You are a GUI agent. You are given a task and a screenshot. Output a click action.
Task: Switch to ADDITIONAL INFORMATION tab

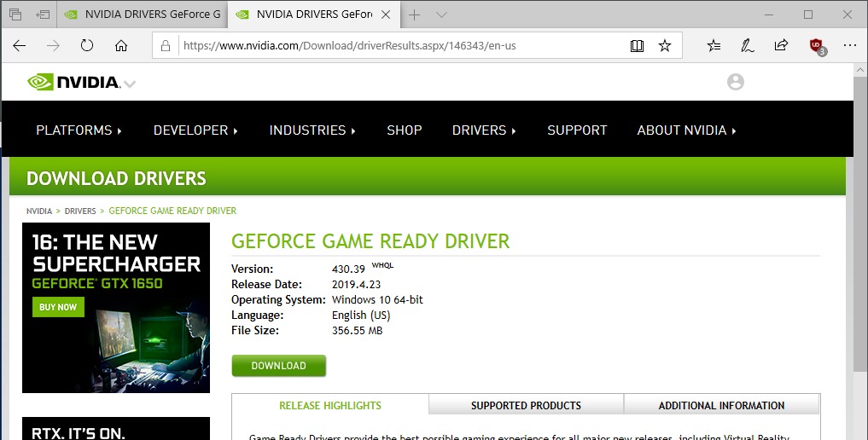[x=721, y=405]
